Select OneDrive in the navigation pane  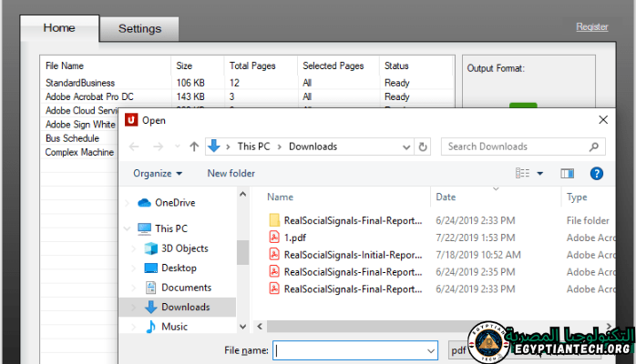[x=175, y=202]
